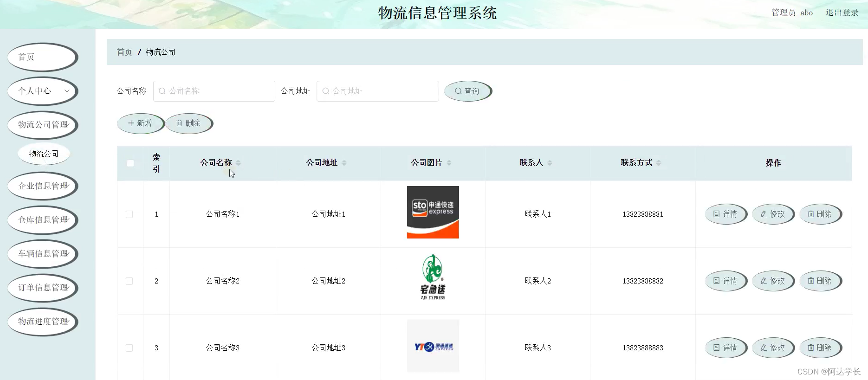Click 修改 for 公司名称2

point(773,281)
